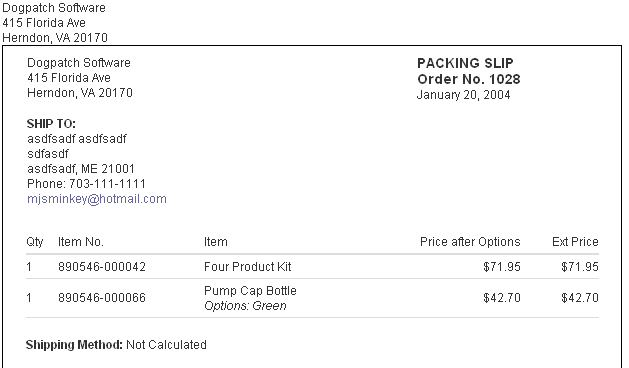
Task: Click the Phone: 703-111-1111 line
Action: pos(86,184)
